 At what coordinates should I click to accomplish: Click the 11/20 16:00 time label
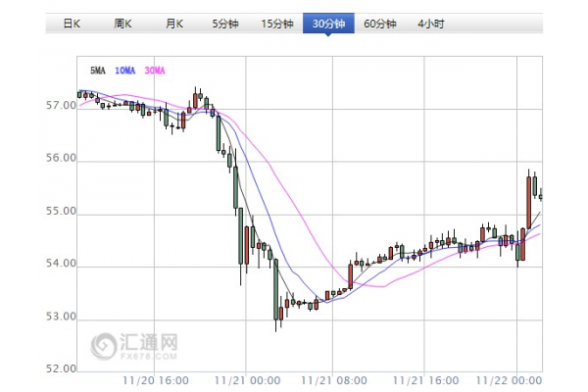tap(156, 380)
